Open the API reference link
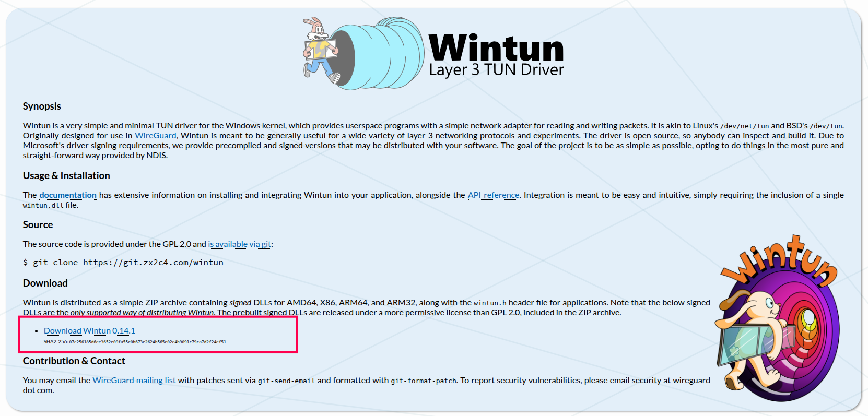Viewport: 868px width, 416px height. [x=494, y=195]
